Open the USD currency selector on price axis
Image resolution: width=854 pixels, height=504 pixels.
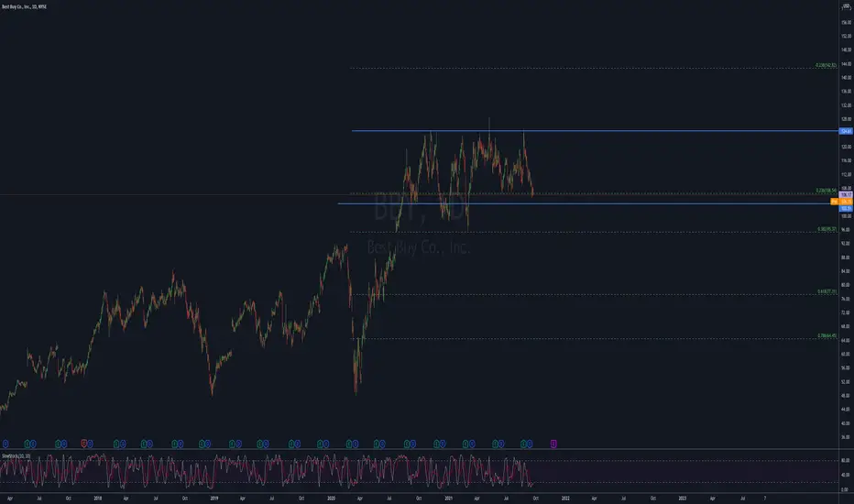tap(847, 5)
